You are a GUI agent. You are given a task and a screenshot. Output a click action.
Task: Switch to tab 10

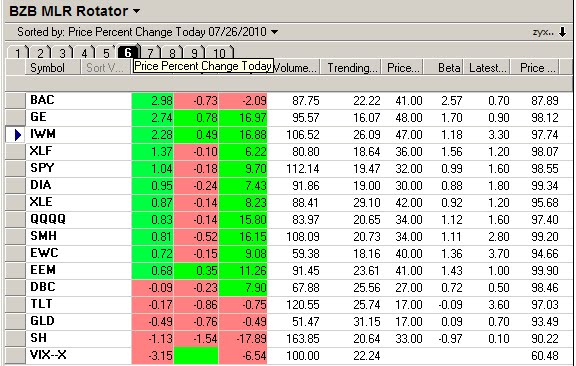tap(219, 53)
